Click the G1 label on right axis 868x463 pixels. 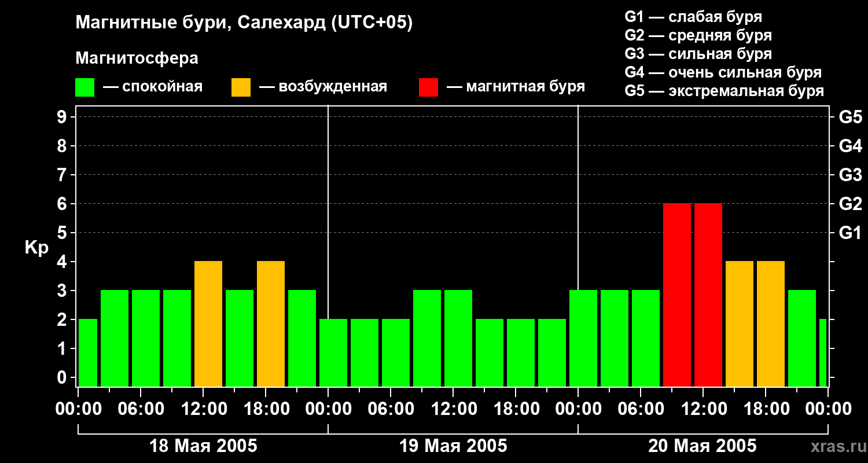[x=850, y=233]
